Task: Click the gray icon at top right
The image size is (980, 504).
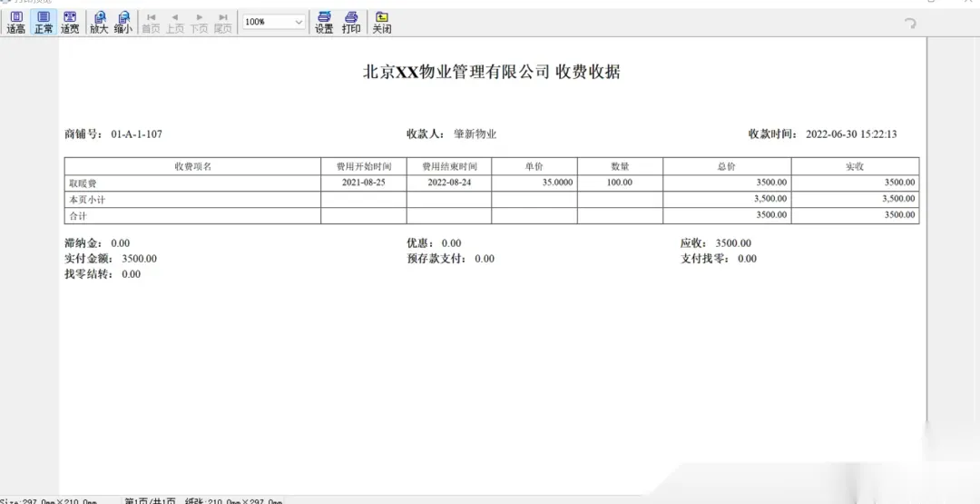Action: 910,24
